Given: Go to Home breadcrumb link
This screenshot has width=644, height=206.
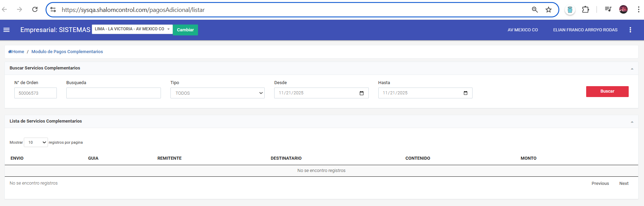Looking at the screenshot, I should [x=16, y=52].
